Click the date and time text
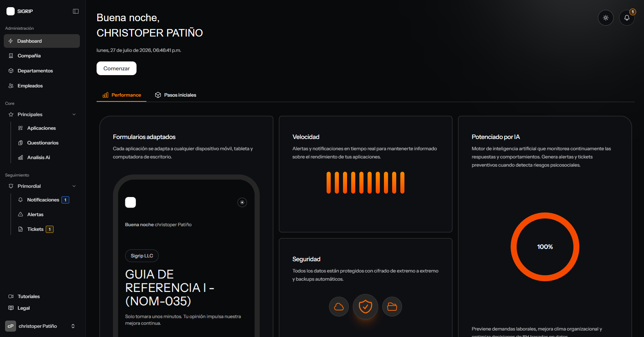This screenshot has height=337, width=644. tap(139, 50)
